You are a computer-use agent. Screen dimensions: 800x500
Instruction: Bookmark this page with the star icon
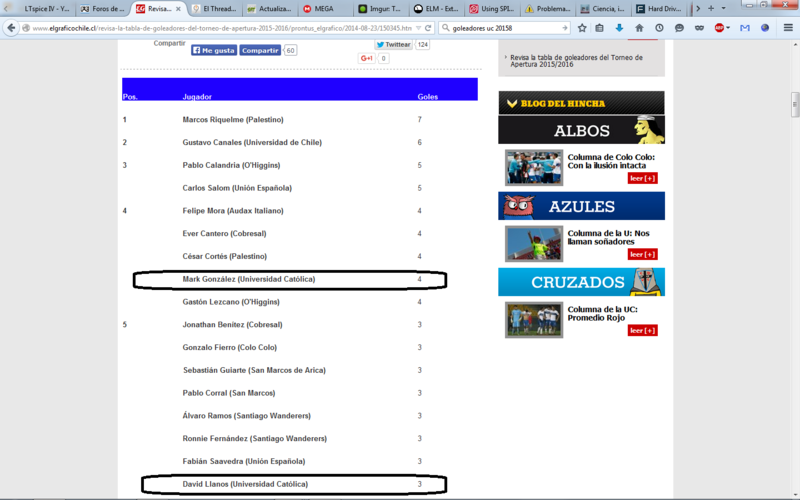pos(582,28)
